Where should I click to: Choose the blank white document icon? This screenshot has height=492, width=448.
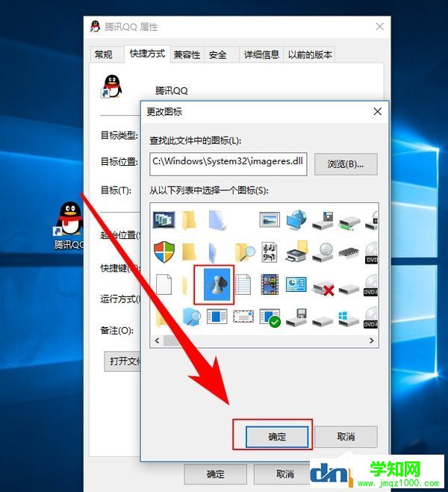click(164, 284)
